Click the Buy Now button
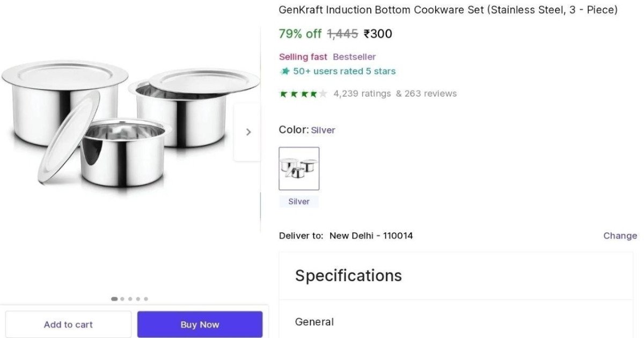 pyautogui.click(x=200, y=324)
